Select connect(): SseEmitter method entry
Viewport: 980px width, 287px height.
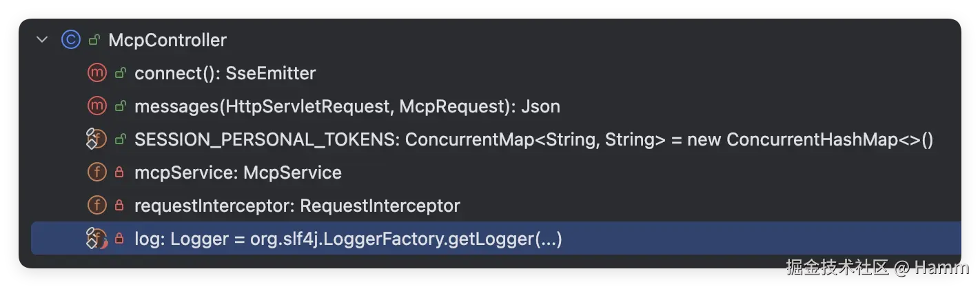tap(225, 73)
